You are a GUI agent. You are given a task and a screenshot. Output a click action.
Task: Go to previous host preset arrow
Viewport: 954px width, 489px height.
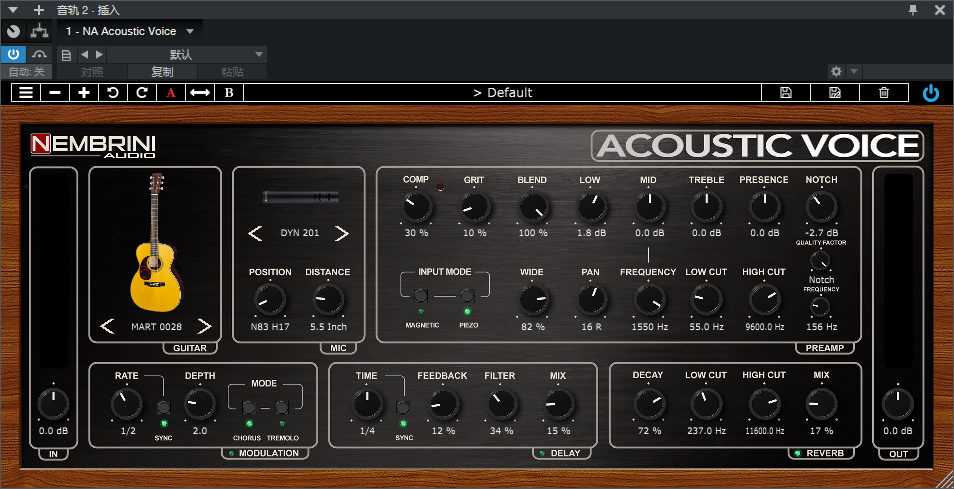point(85,54)
